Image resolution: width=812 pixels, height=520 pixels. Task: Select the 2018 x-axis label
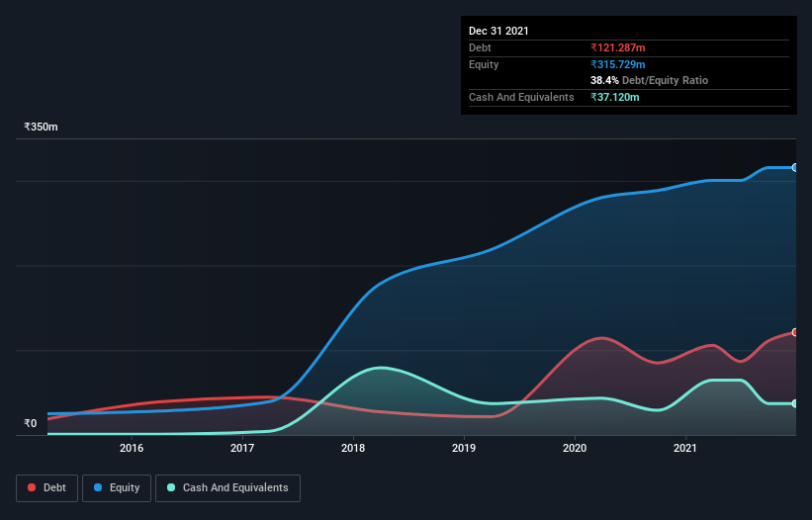pyautogui.click(x=353, y=448)
